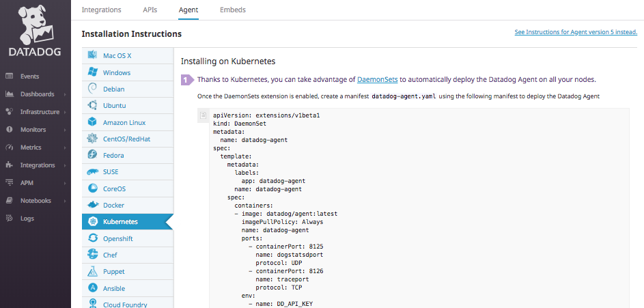The height and width of the screenshot is (308, 644).
Task: Click the Monitors alert icon
Action: [x=9, y=129]
